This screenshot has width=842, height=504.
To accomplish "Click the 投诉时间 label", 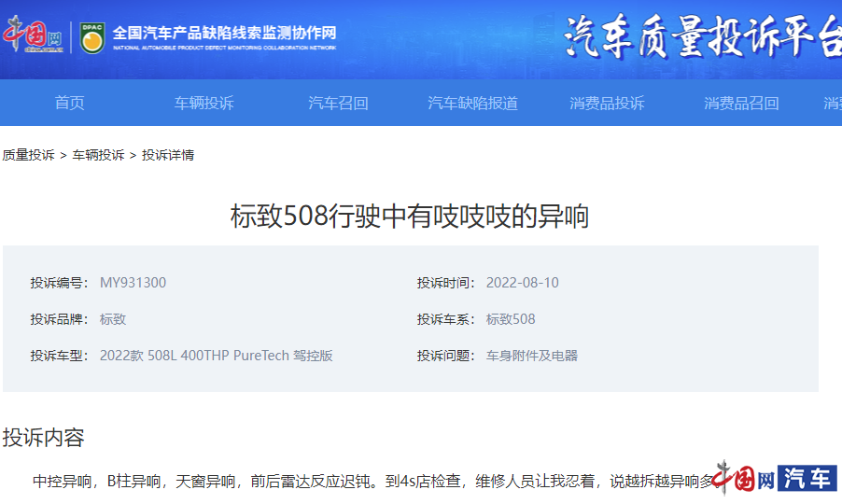I will point(445,282).
